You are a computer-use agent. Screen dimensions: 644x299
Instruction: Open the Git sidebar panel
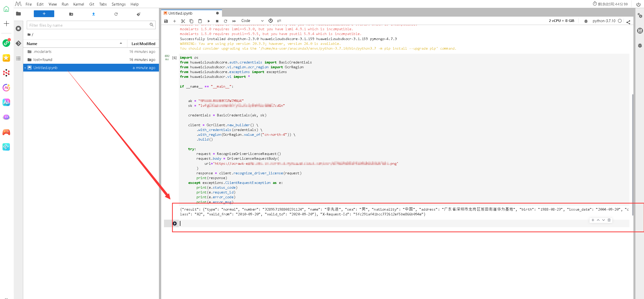(x=18, y=43)
